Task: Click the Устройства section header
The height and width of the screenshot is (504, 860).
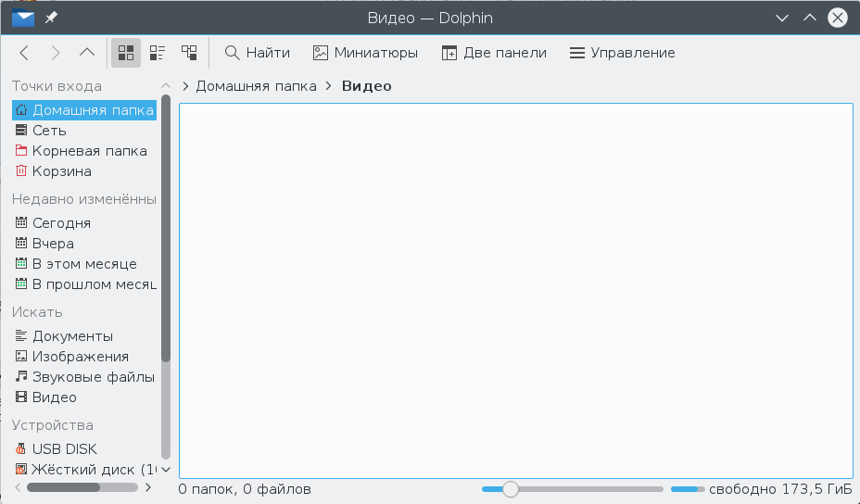Action: [53, 425]
